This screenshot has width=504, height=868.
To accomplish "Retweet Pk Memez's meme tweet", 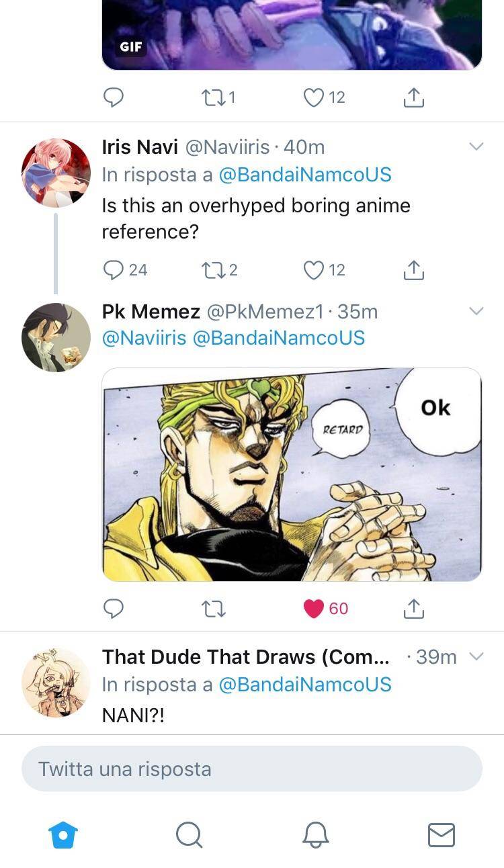I will tap(214, 609).
